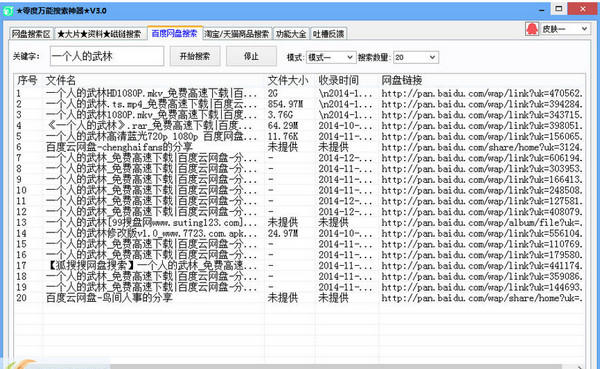
Task: Select row 14 一个人的武林修改版 apk
Action: tap(299, 233)
